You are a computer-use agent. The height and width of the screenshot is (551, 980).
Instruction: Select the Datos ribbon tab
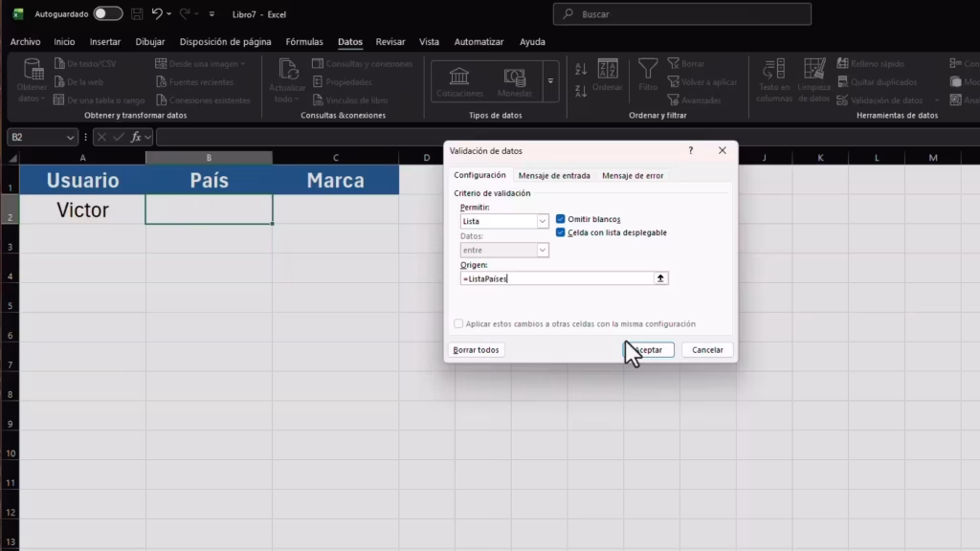point(350,42)
